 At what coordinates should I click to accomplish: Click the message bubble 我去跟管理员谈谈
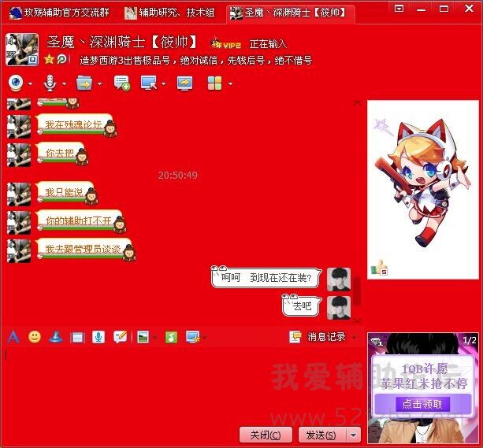pyautogui.click(x=85, y=250)
